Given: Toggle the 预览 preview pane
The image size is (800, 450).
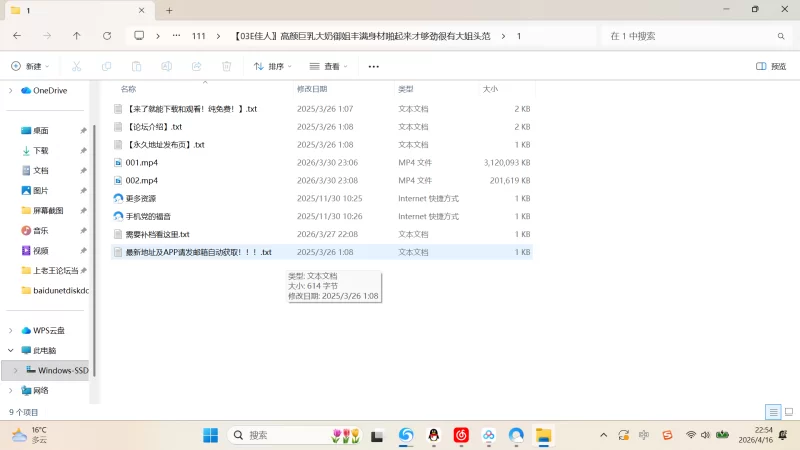Looking at the screenshot, I should point(770,66).
